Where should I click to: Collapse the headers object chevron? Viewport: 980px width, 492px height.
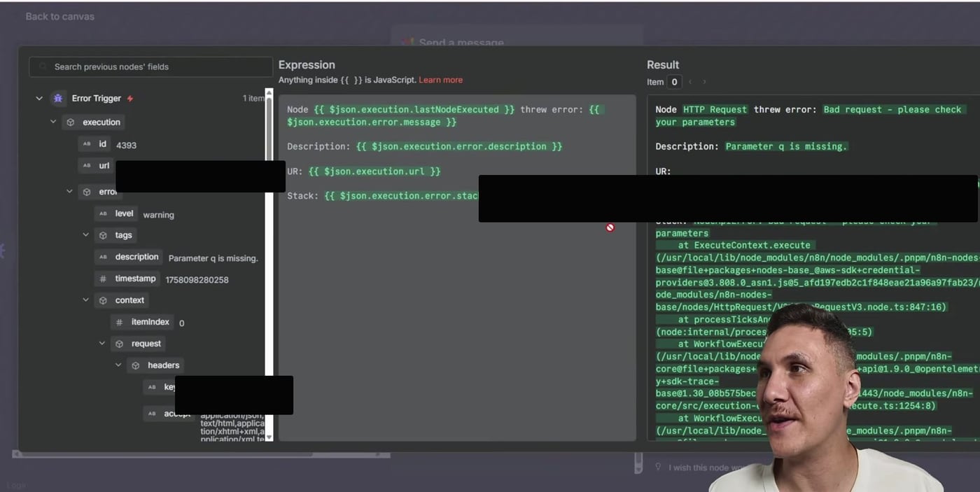click(118, 366)
